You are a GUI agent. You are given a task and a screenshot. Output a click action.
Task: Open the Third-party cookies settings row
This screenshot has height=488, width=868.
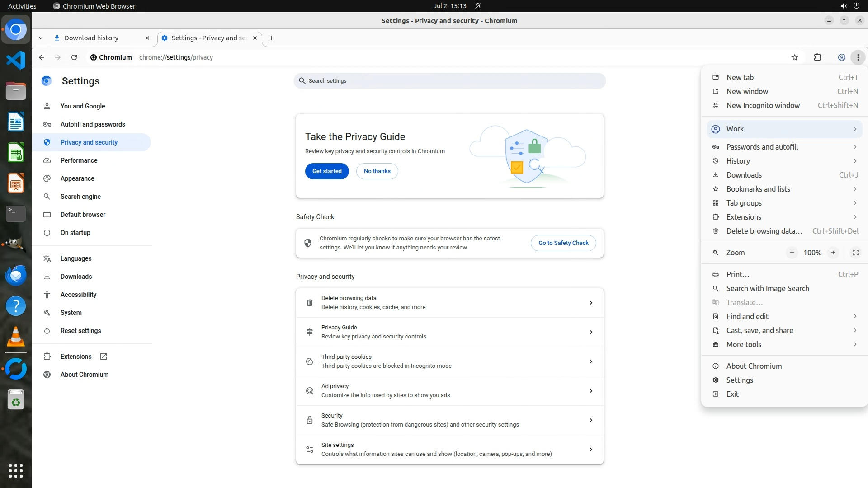click(x=449, y=361)
